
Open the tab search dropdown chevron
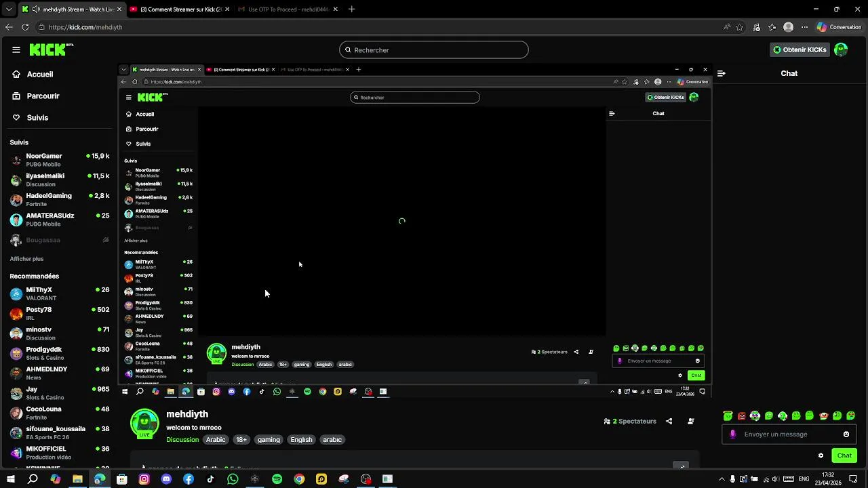(x=8, y=9)
